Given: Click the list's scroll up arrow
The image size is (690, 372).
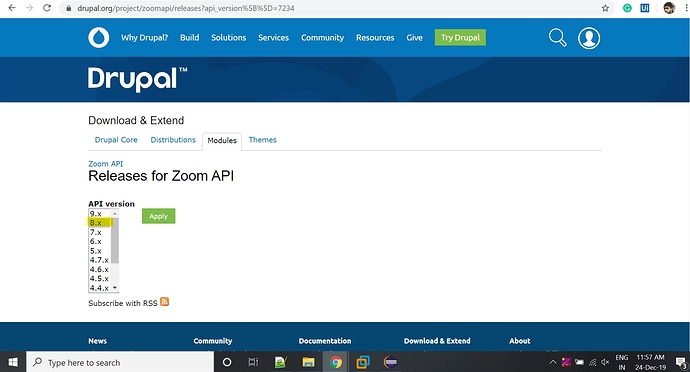Looking at the screenshot, I should click(x=115, y=214).
